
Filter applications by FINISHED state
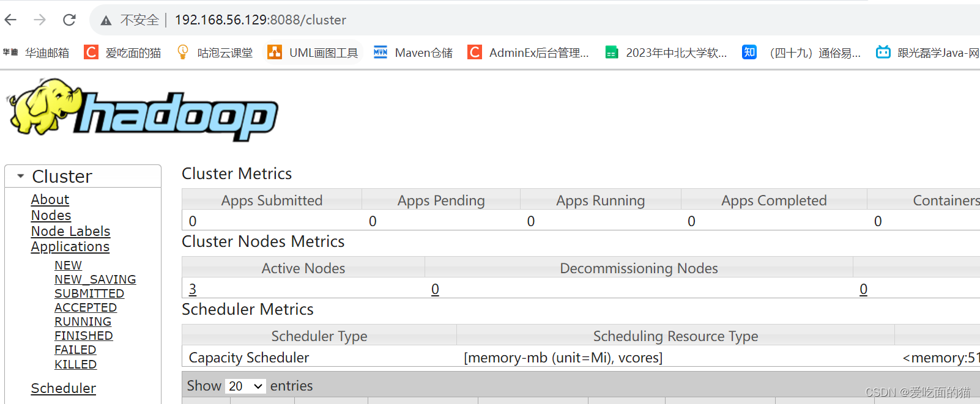[x=84, y=336]
